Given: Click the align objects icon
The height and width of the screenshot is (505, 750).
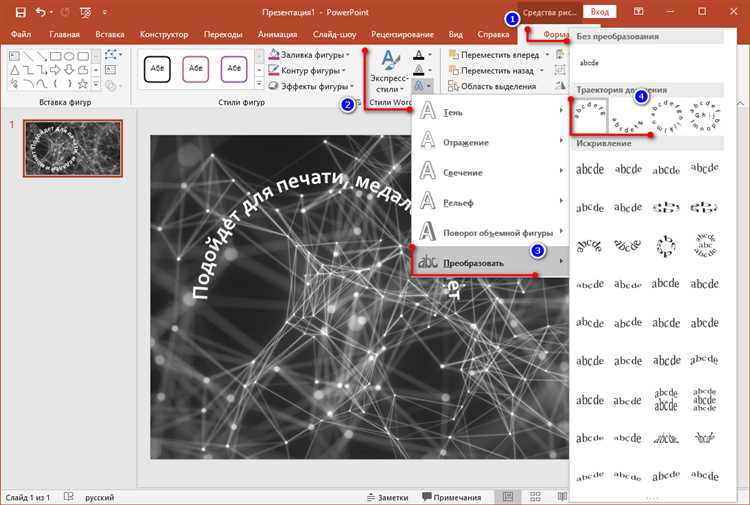Looking at the screenshot, I should [x=560, y=55].
